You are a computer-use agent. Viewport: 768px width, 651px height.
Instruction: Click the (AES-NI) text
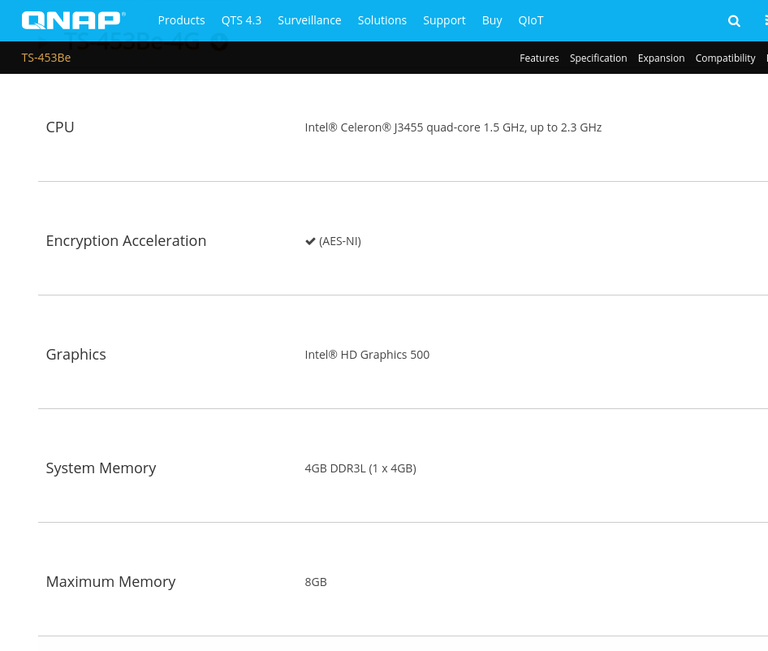tap(340, 241)
